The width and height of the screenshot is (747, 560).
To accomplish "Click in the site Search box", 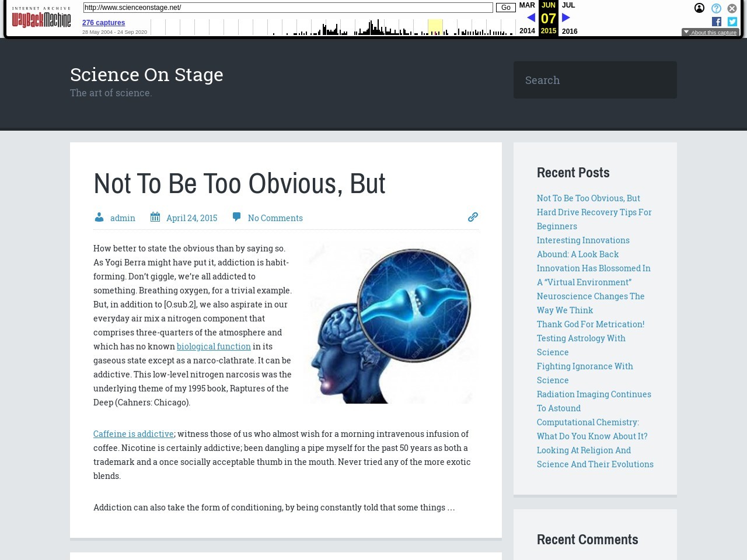I will (x=595, y=80).
